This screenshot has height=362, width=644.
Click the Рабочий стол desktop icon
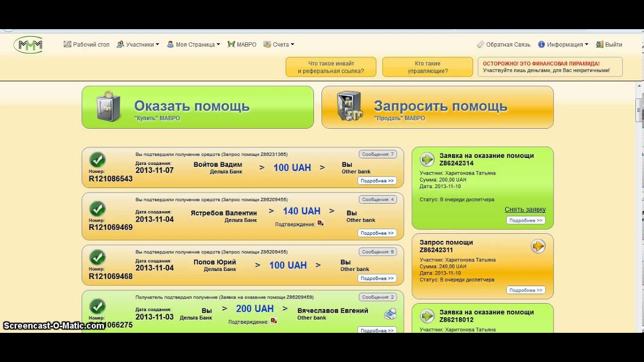point(67,44)
